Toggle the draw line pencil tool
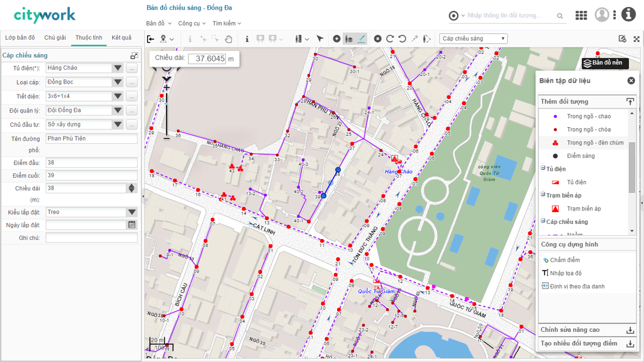644x362 pixels. (361, 39)
